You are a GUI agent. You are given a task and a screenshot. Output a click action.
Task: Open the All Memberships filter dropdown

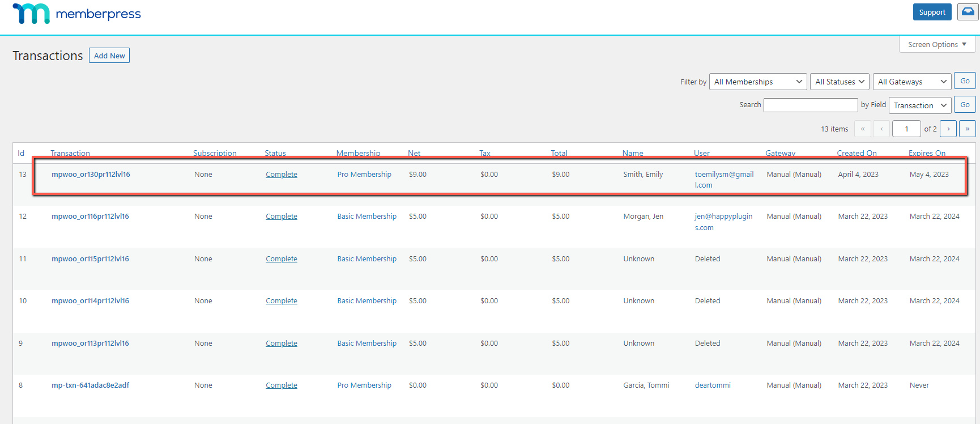[758, 82]
